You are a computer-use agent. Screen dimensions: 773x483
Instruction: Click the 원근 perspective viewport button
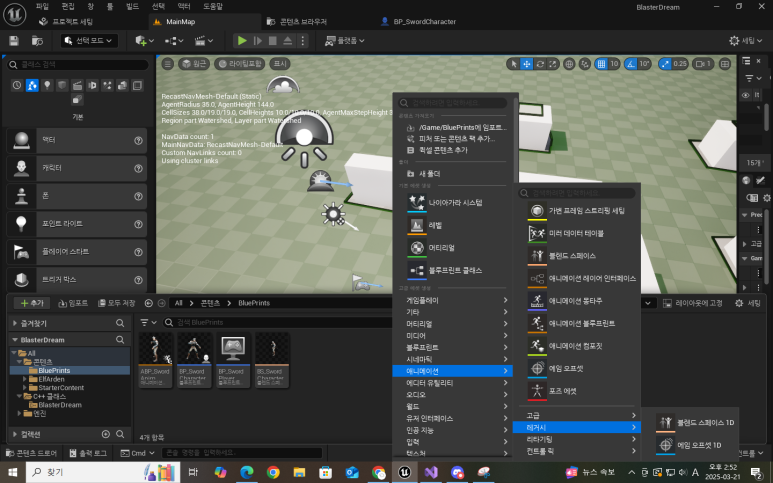194,64
